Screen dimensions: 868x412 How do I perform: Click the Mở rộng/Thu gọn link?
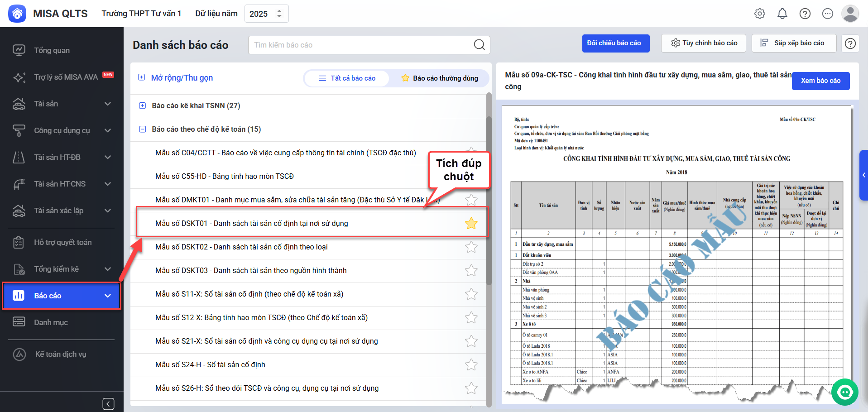tap(182, 77)
